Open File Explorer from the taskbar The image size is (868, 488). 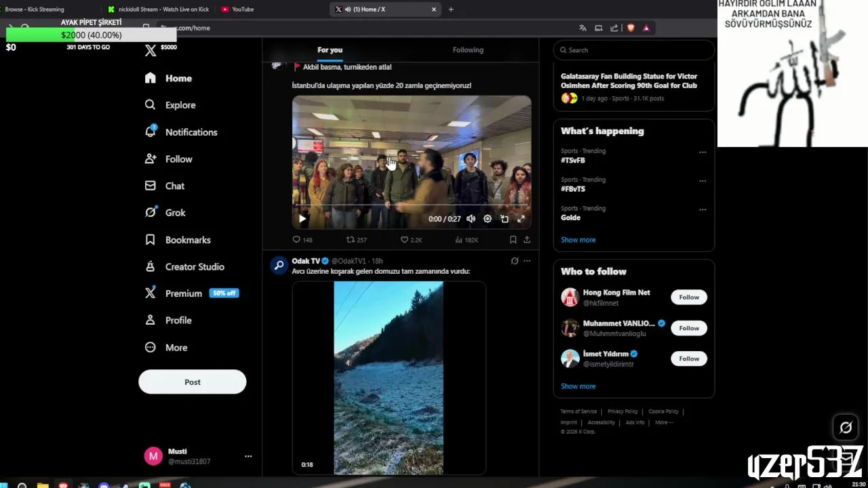43,485
